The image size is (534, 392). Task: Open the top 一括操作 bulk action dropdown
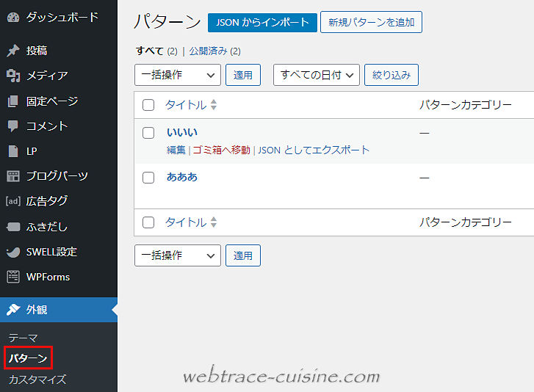178,75
